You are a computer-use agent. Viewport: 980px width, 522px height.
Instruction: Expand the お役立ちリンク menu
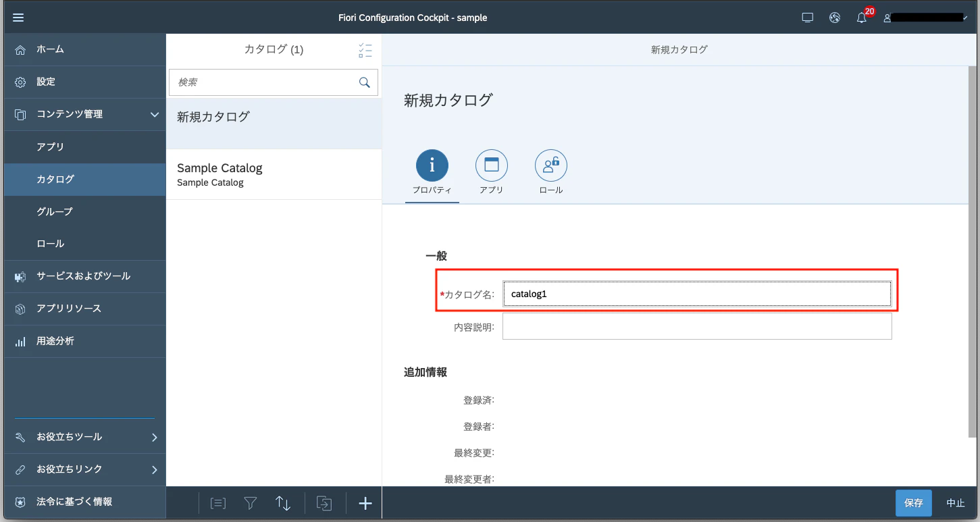[x=154, y=469]
